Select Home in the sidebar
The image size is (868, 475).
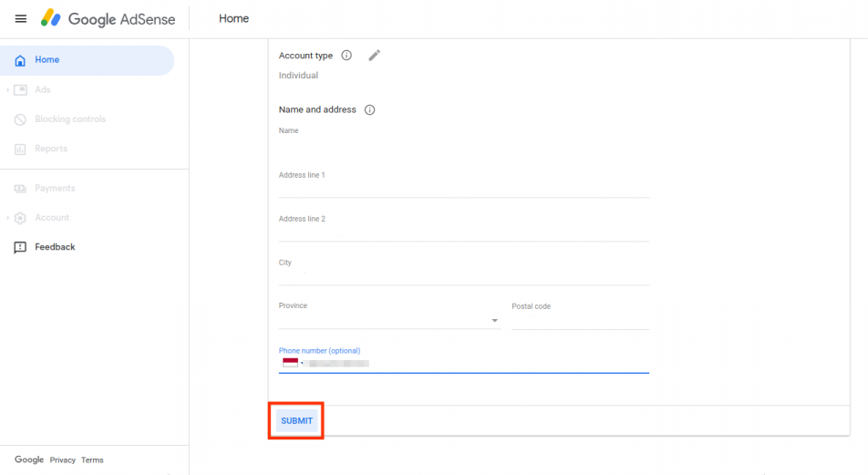tap(47, 60)
